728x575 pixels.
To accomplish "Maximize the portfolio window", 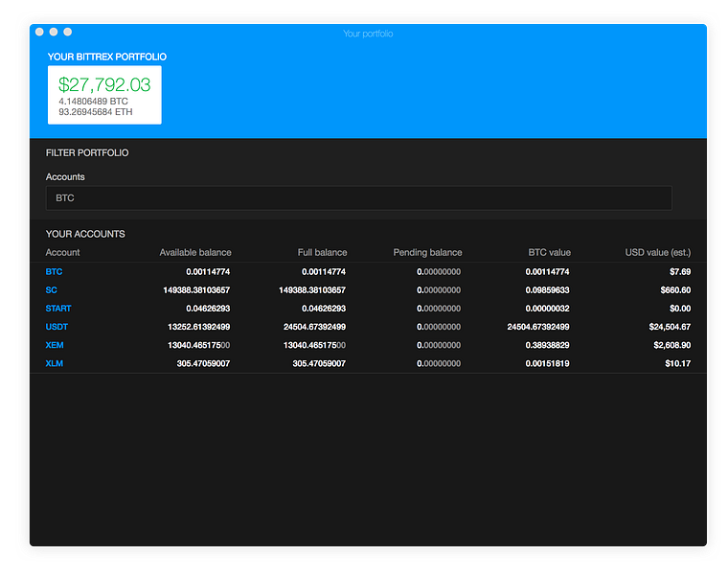I will pos(68,32).
